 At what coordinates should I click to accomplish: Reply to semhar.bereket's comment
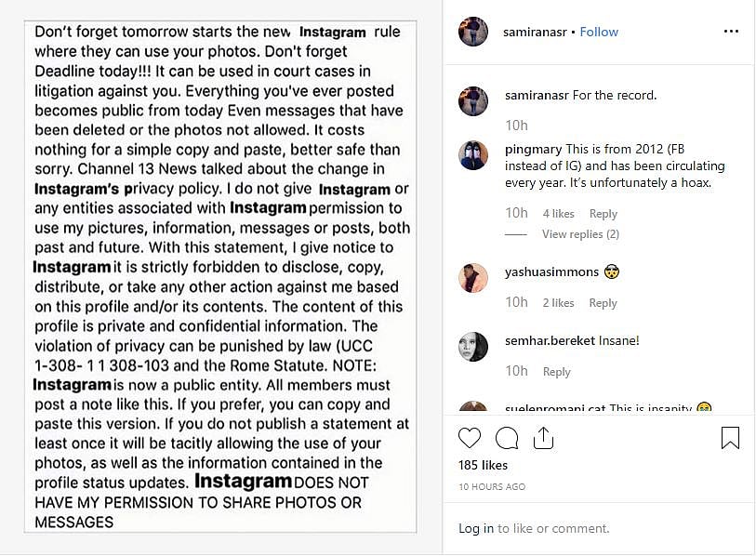[556, 371]
